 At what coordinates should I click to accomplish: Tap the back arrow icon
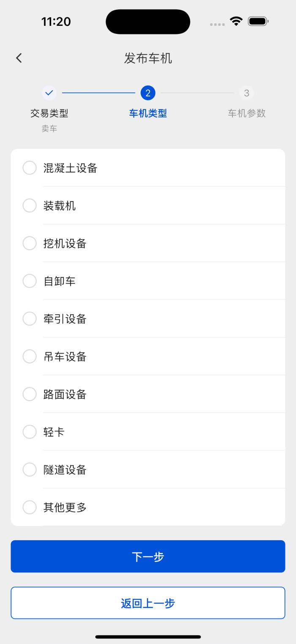(x=19, y=58)
